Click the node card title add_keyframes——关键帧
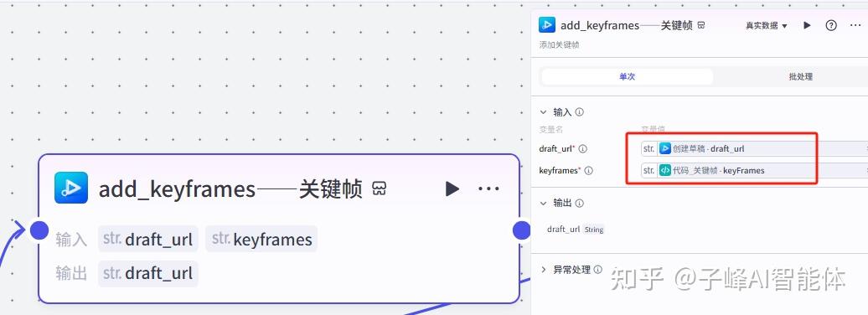The height and width of the screenshot is (315, 868). (x=230, y=189)
